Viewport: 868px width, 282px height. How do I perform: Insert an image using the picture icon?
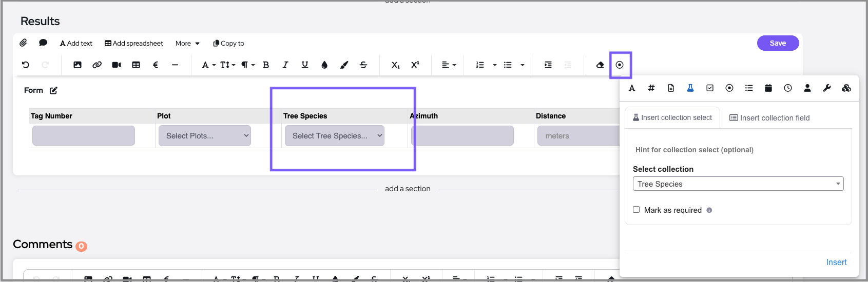click(x=78, y=65)
